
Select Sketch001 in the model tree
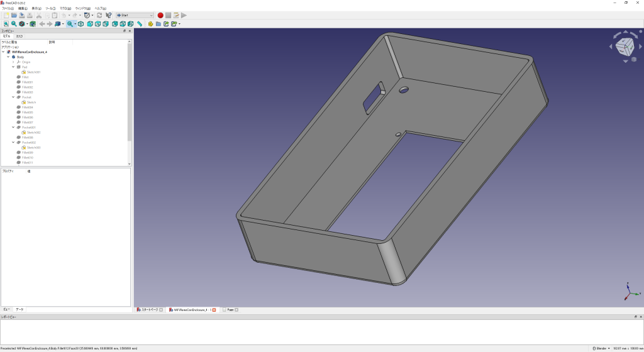point(33,72)
